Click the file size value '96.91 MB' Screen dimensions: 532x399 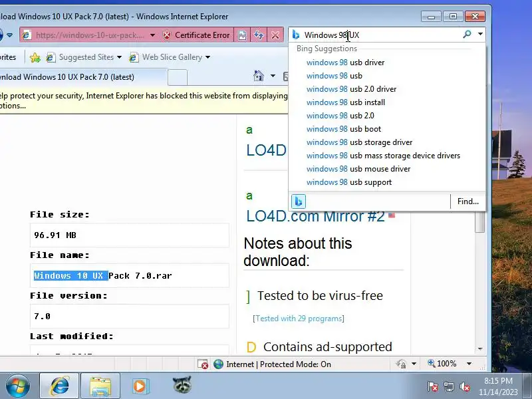(x=55, y=235)
